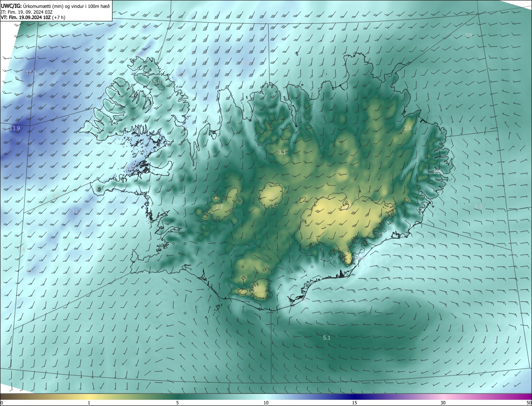Screen dimensions: 532x406
Task: Click the 13.9 value label
Action: [x=15, y=129]
